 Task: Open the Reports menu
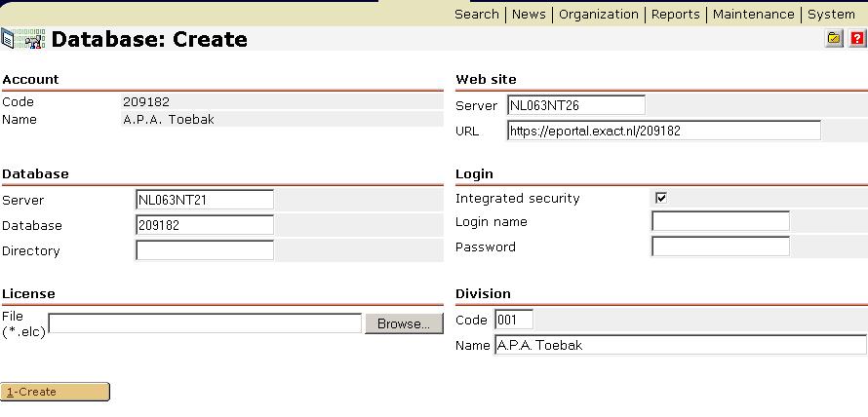tap(676, 14)
